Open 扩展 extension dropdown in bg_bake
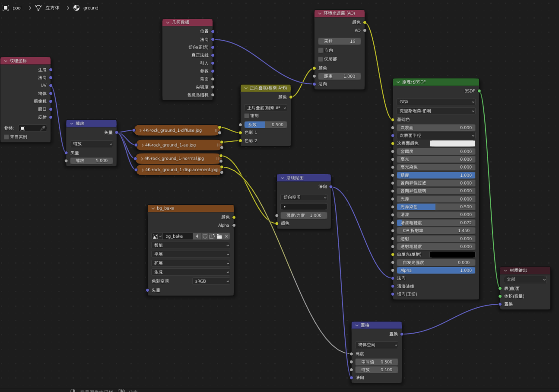The width and height of the screenshot is (559, 392). tap(191, 263)
